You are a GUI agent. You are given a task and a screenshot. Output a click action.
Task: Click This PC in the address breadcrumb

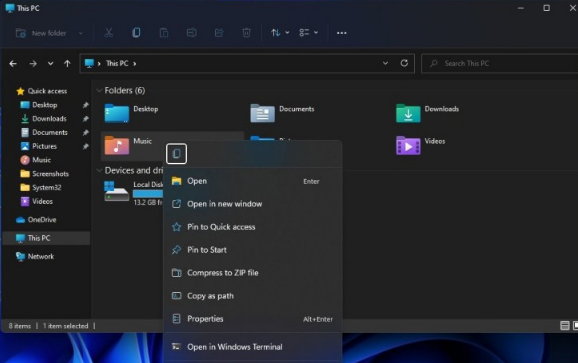pos(117,63)
